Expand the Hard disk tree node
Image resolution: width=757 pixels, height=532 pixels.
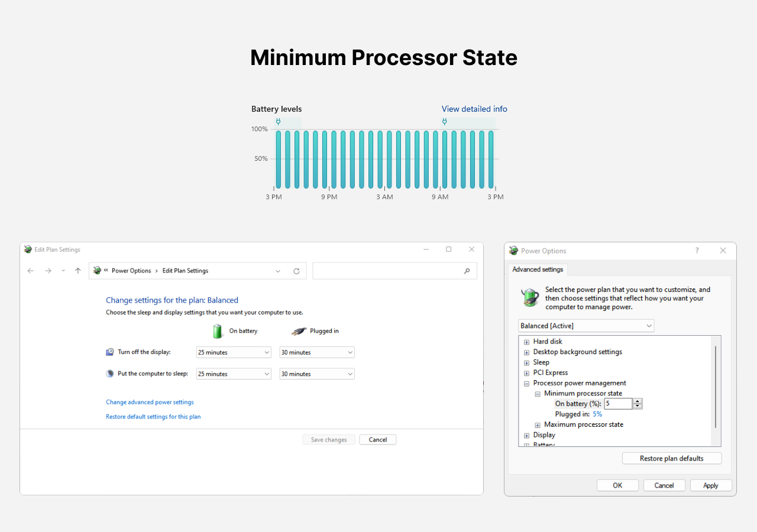click(x=526, y=342)
